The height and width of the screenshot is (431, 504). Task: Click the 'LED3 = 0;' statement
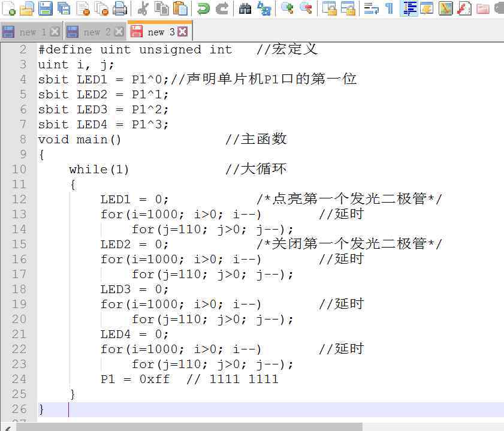tap(134, 290)
